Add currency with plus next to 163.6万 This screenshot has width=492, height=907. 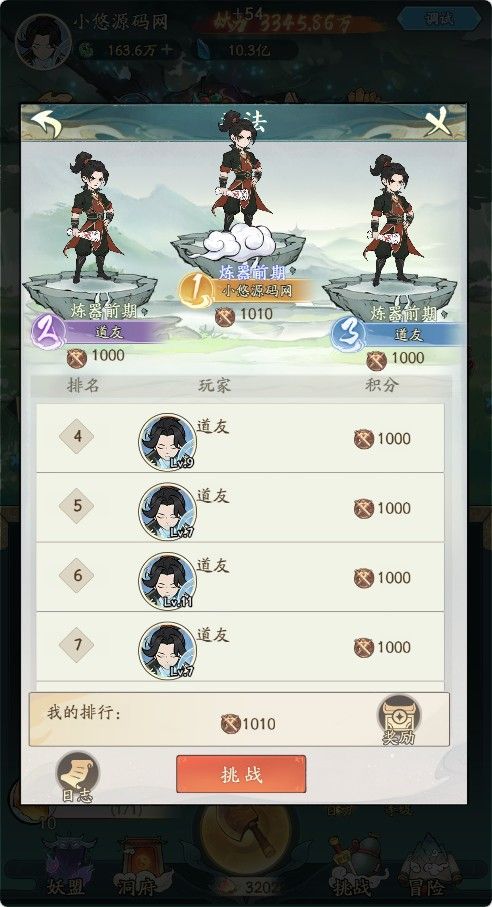(167, 50)
